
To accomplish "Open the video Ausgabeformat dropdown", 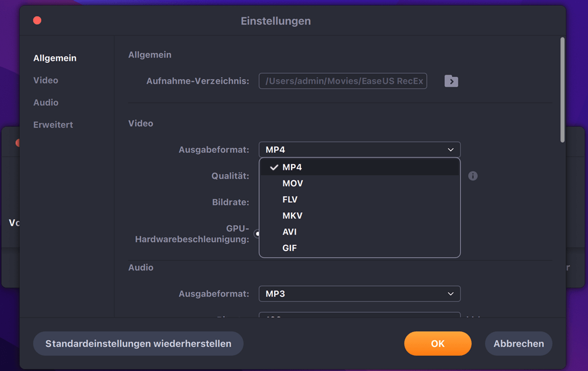I will coord(359,149).
